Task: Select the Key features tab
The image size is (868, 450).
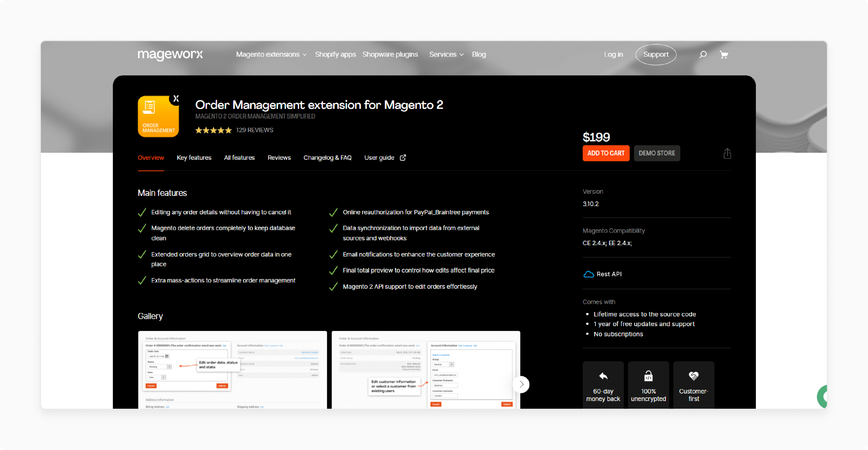Action: (193, 157)
